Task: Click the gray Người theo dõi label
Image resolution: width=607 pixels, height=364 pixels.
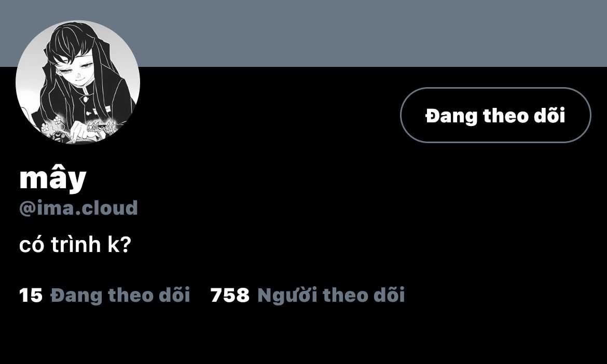Action: [x=331, y=295]
